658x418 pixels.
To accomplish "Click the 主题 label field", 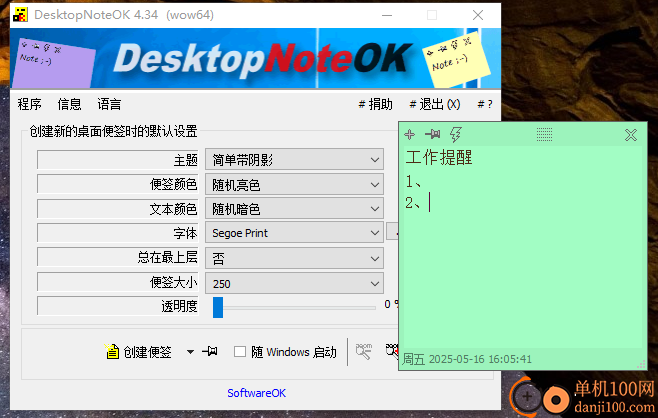I will point(118,159).
